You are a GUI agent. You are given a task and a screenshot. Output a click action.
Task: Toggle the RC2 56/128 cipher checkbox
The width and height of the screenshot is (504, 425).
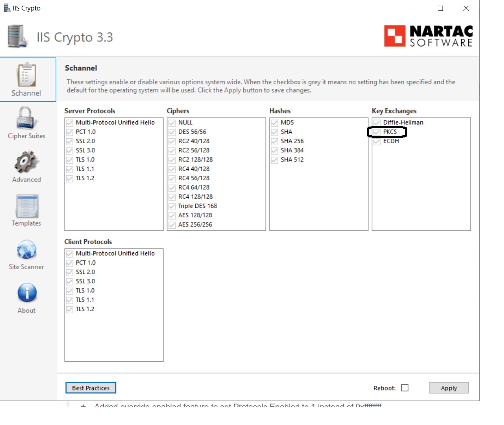pyautogui.click(x=172, y=151)
